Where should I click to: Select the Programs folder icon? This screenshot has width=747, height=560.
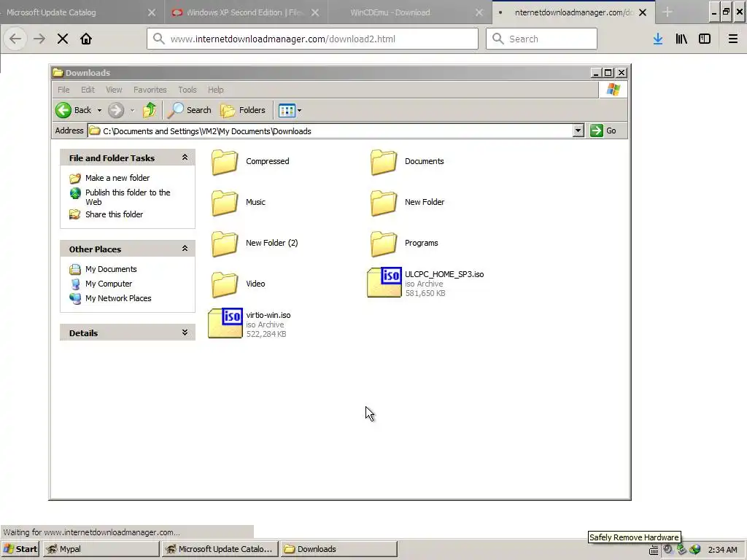[x=384, y=244]
